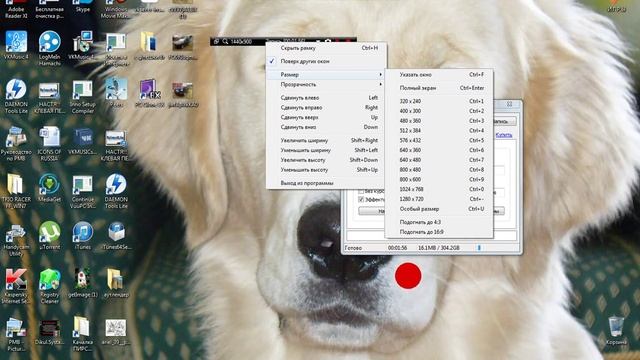Image resolution: width=640 pixels, height=360 pixels.
Task: Choose Выход из программы
Action: tap(325, 183)
